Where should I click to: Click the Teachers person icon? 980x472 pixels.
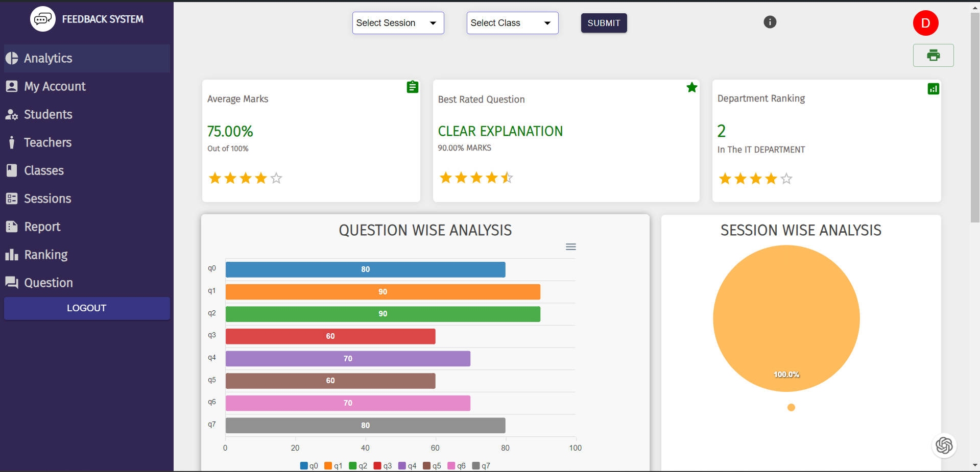coord(12,142)
